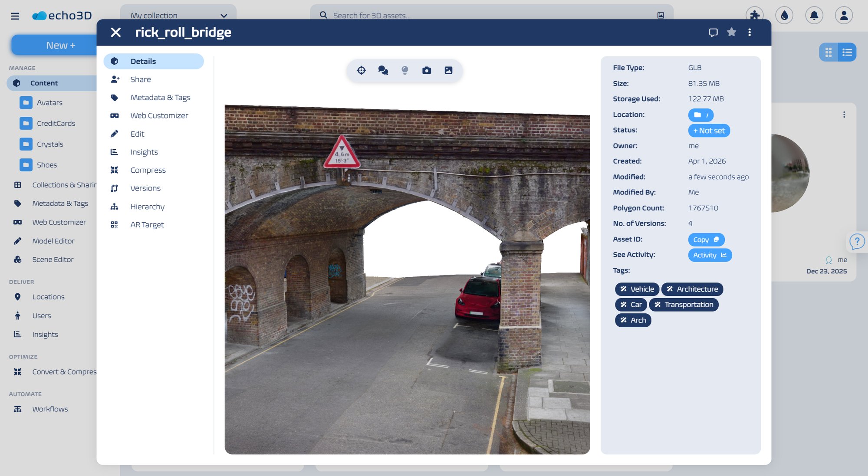Copy the Asset ID
868x476 pixels.
[x=706, y=239]
